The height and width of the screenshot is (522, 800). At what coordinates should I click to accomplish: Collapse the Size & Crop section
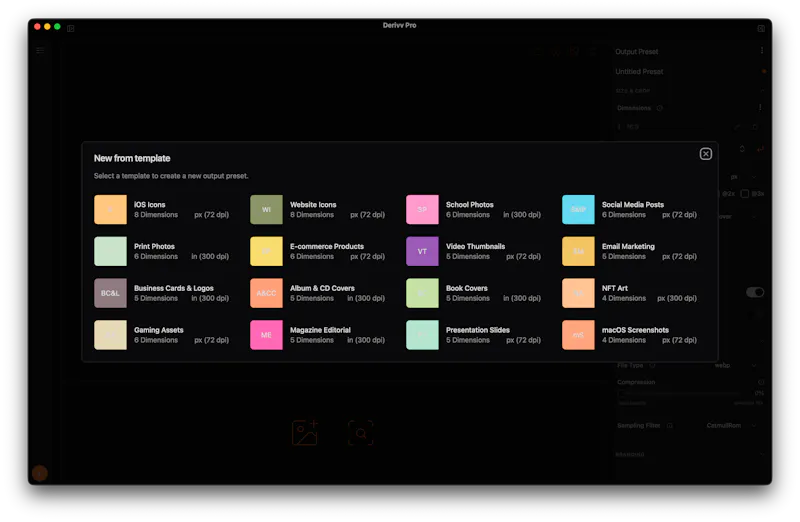[762, 91]
